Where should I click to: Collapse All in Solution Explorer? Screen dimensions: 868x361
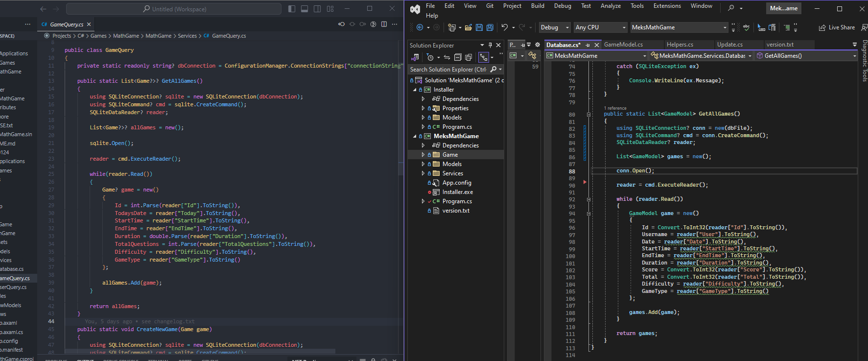458,57
